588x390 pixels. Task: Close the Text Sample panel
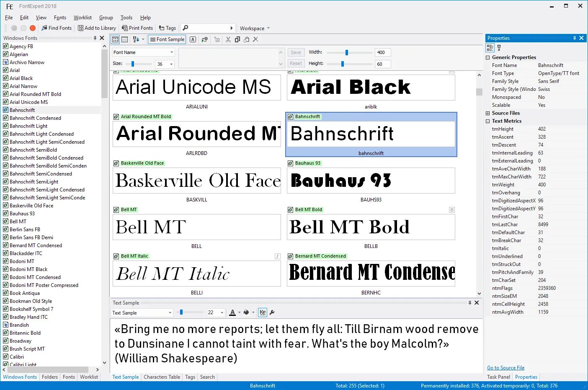pyautogui.click(x=477, y=302)
